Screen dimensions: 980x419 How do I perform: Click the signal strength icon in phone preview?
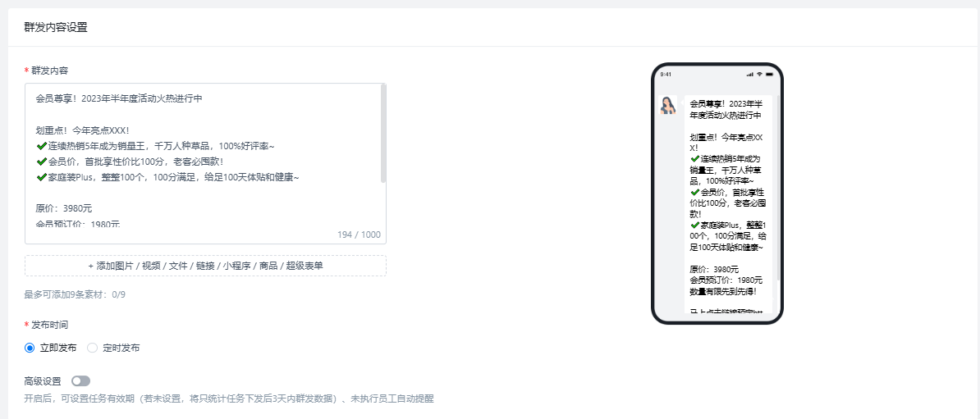[749, 75]
